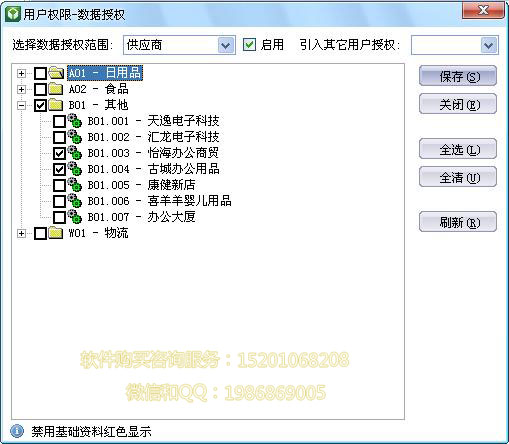Select the W01 - 物流 tree item
Viewport: 509px width, 444px height.
coord(98,233)
